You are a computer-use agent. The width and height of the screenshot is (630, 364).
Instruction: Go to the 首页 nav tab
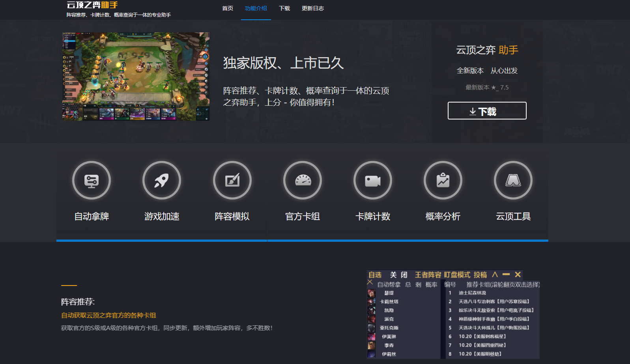point(228,8)
